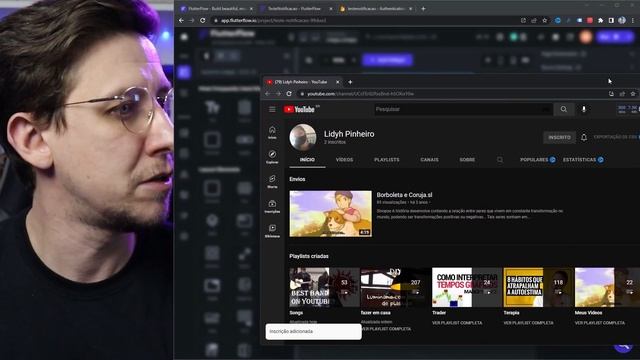
Task: Select the SOBRE channel tab
Action: pyautogui.click(x=467, y=160)
